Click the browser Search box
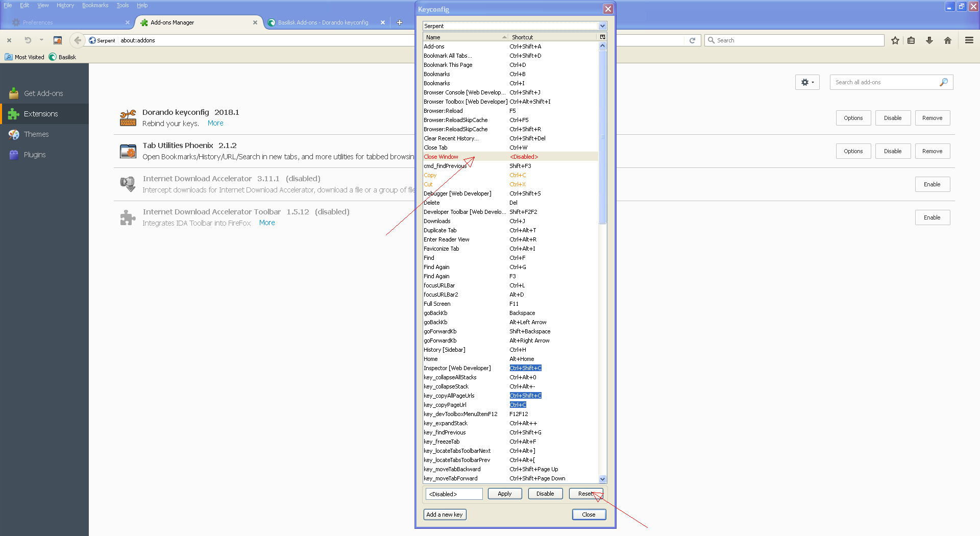Viewport: 980px width, 536px height. [795, 40]
